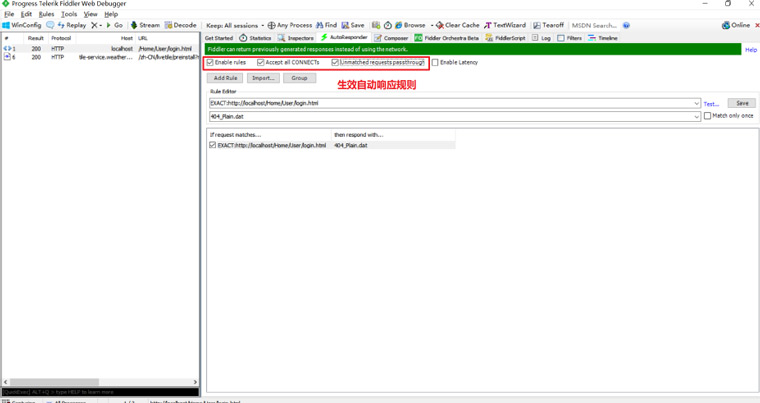The height and width of the screenshot is (403, 760).
Task: Open the TextWizard tool
Action: point(505,25)
